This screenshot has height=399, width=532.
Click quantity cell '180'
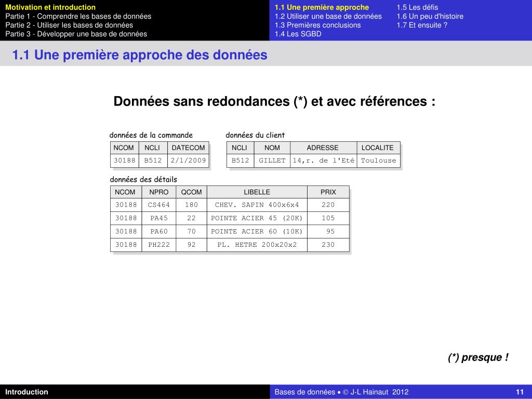[191, 205]
